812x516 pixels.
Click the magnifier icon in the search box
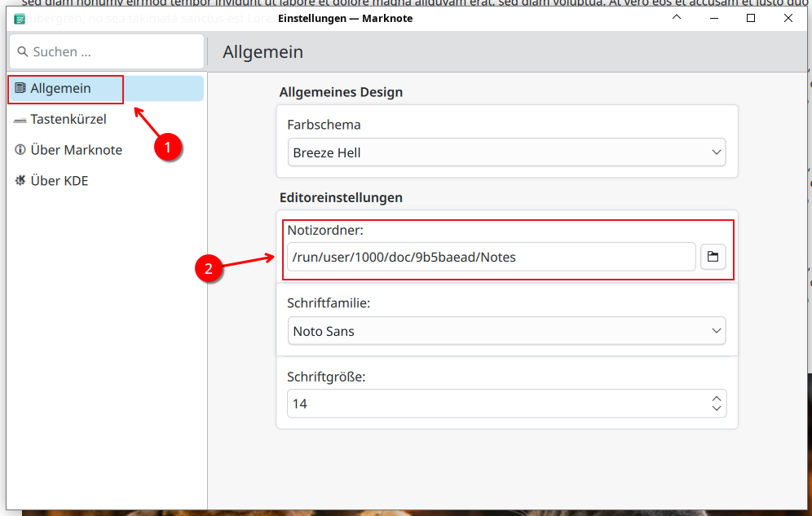click(x=23, y=51)
